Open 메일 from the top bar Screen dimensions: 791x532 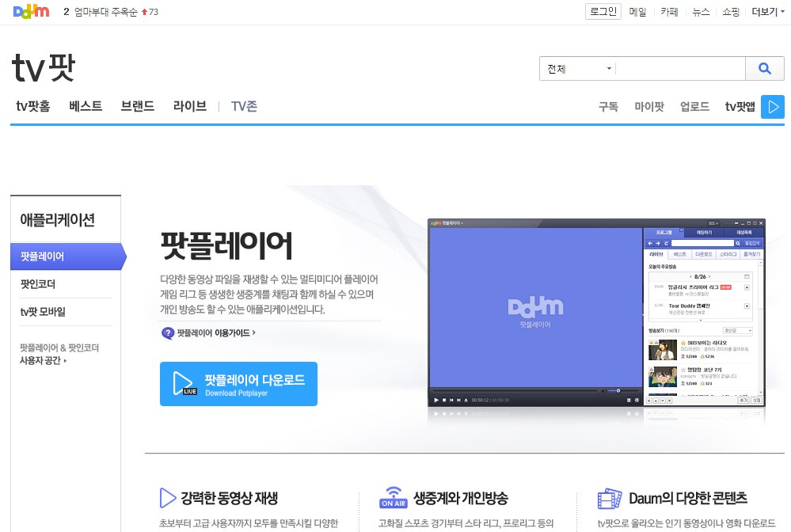(637, 12)
